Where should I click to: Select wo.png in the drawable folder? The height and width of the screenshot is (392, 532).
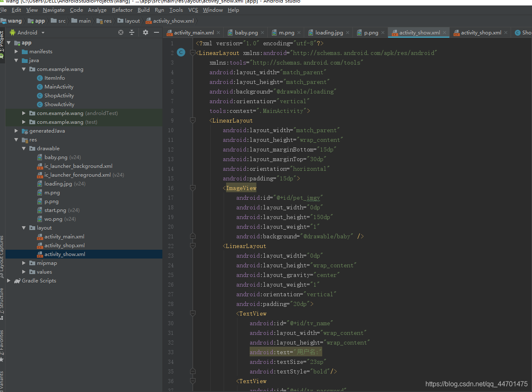point(53,219)
